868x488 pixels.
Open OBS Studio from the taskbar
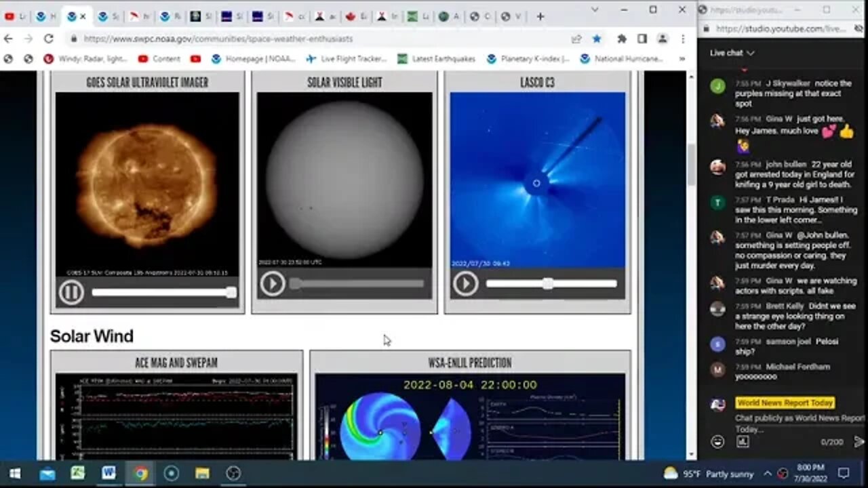[x=233, y=473]
